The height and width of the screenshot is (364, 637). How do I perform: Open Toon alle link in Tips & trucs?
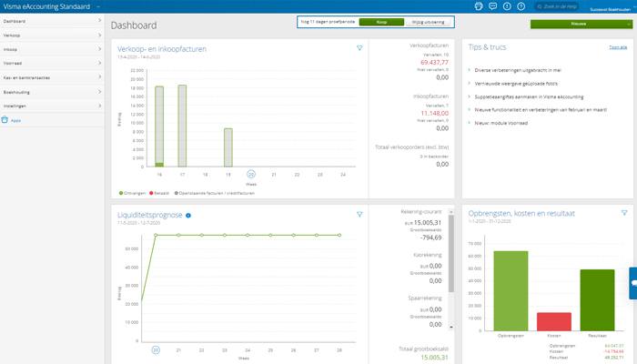[x=618, y=47]
